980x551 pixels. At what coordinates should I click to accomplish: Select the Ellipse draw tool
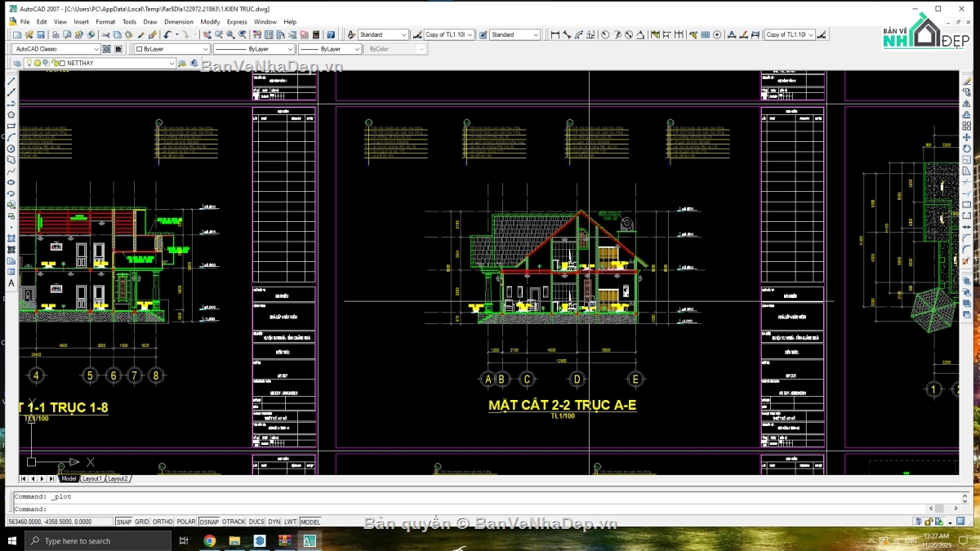(11, 182)
